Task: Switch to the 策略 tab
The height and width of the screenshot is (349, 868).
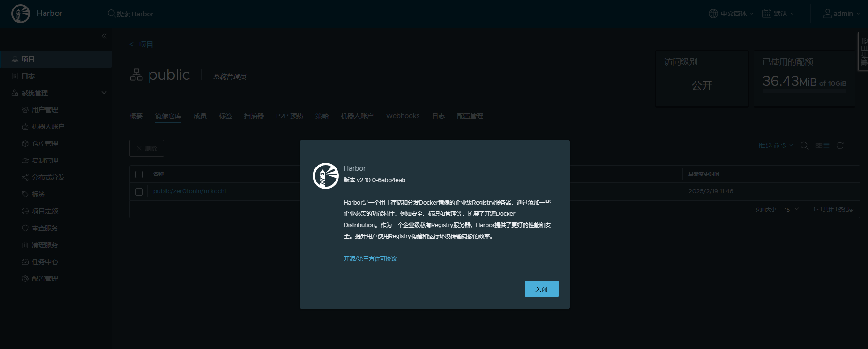Action: point(322,116)
